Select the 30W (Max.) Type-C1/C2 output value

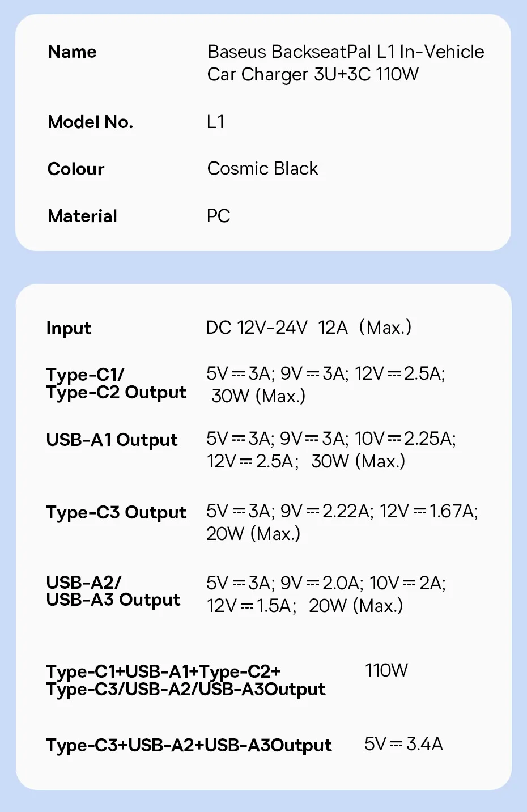click(x=258, y=396)
